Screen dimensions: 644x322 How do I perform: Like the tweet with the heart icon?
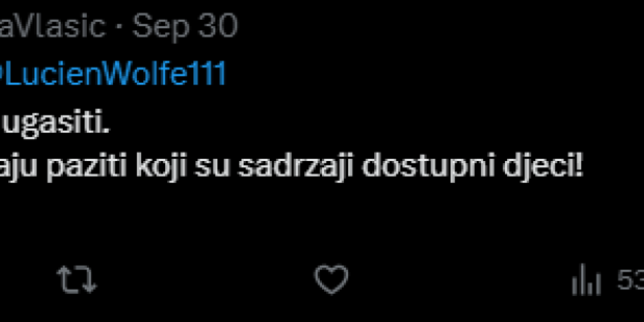331,280
